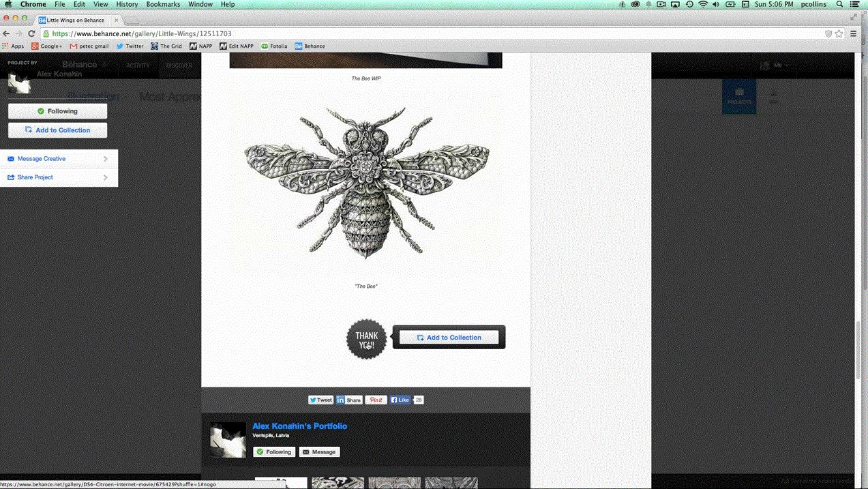Bookmark this page with star icon
This screenshot has height=489, width=868.
pos(839,33)
